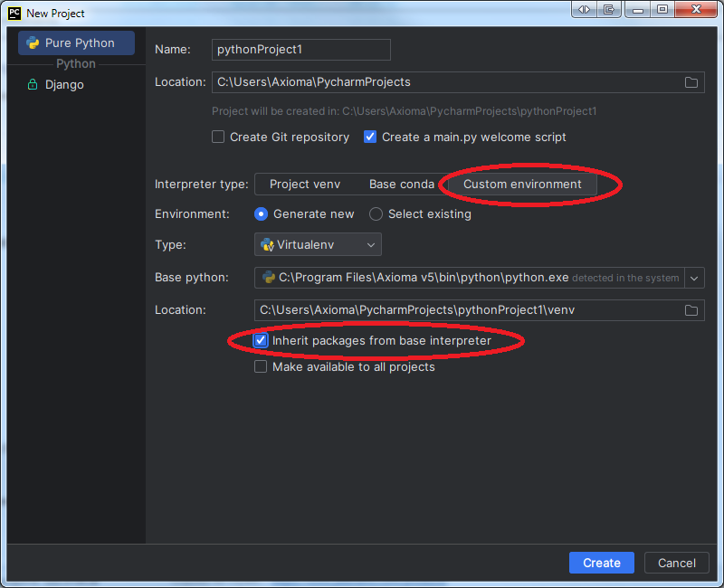724x588 pixels.
Task: Click the 'Interpreter type:' label
Action: [x=201, y=185]
